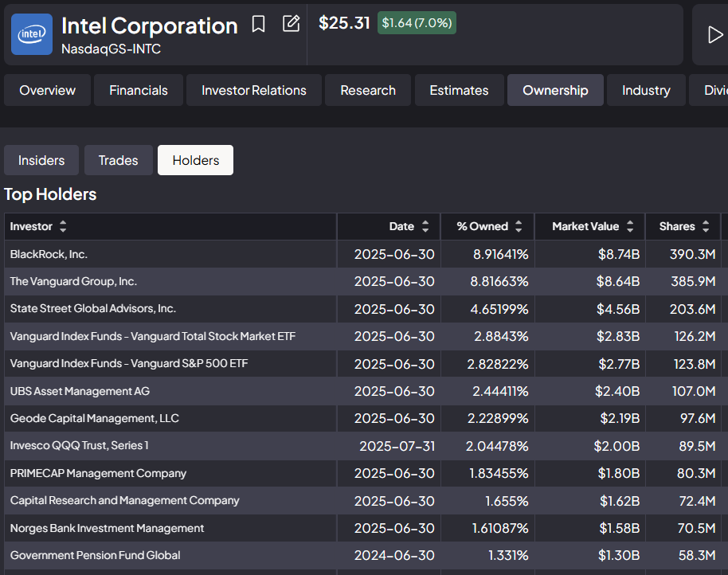Open BlackRock, Inc. investor row

[362, 254]
